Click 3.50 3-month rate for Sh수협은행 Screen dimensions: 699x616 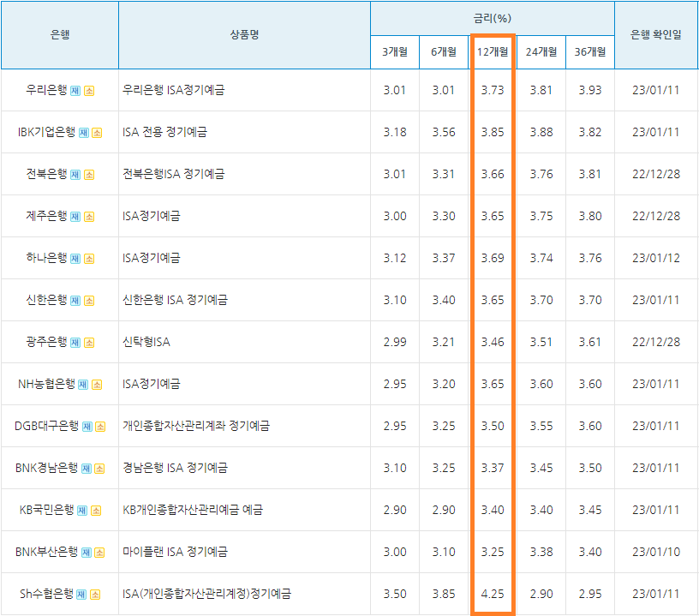395,595
